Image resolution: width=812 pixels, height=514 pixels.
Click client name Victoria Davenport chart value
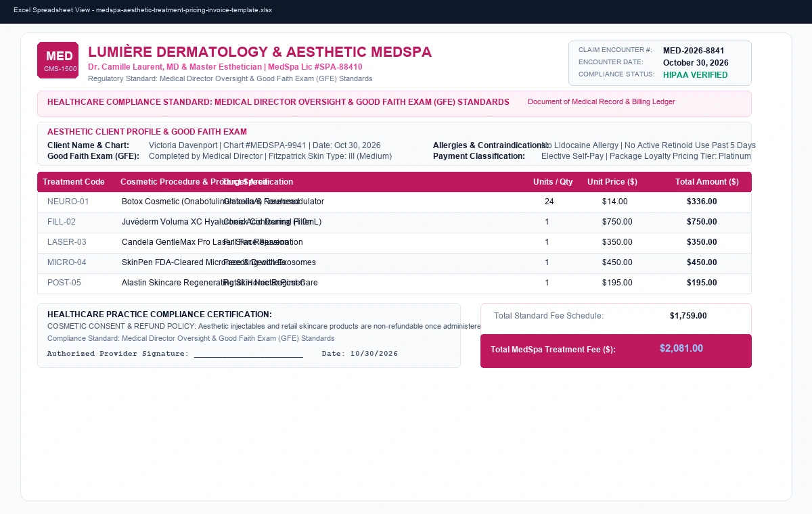pos(265,145)
